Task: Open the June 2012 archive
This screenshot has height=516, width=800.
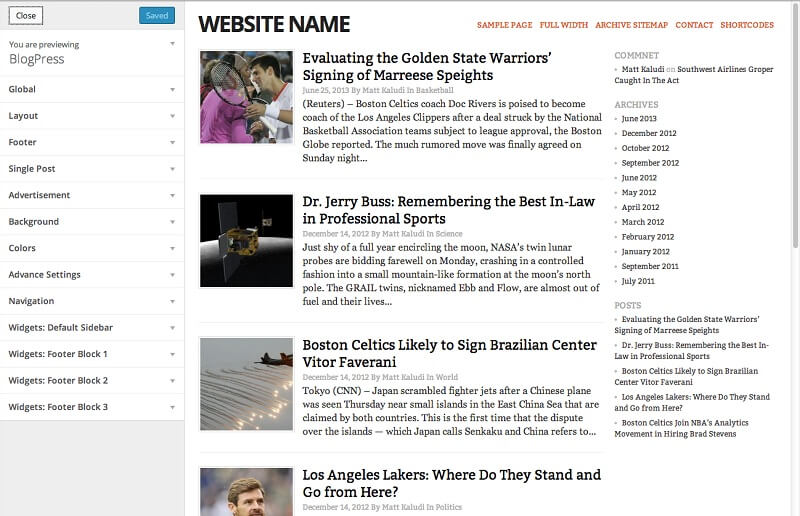Action: coord(639,178)
